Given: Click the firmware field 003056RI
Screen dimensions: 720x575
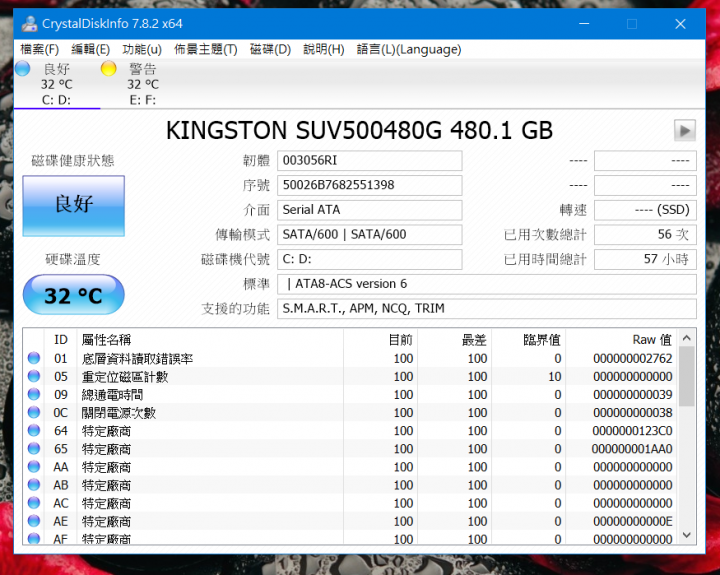Looking at the screenshot, I should coord(370,160).
